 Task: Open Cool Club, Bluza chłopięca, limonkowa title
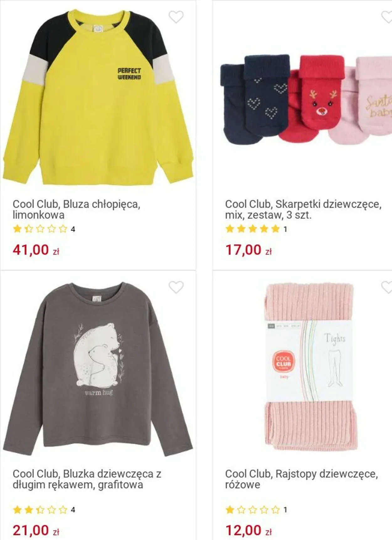[x=77, y=209]
